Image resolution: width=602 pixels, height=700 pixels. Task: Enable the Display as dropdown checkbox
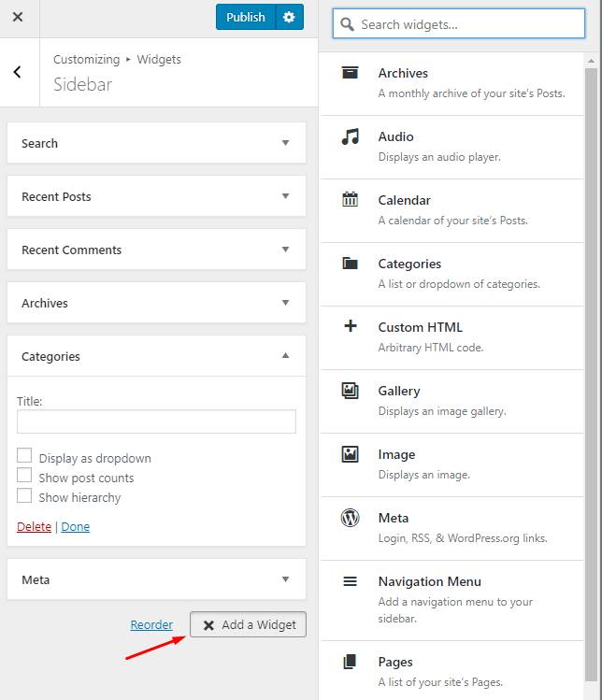tap(24, 455)
